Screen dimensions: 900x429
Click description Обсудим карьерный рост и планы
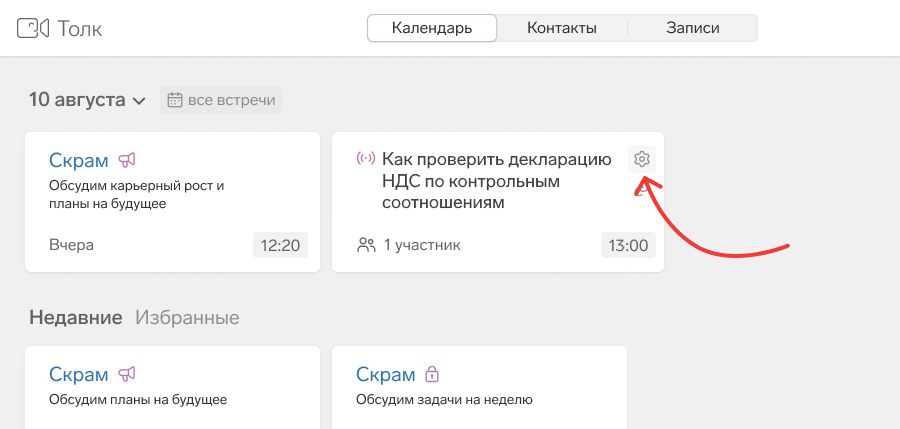coord(137,195)
